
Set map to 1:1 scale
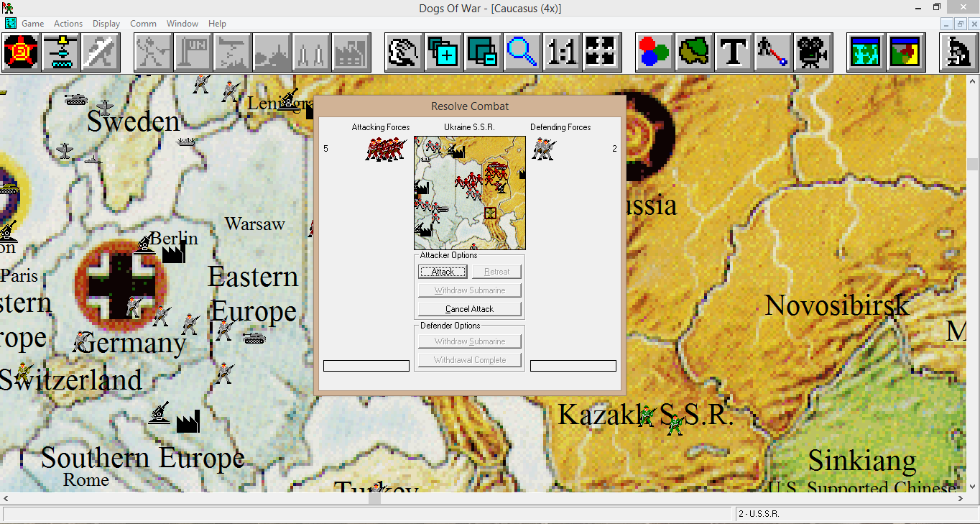click(x=562, y=52)
